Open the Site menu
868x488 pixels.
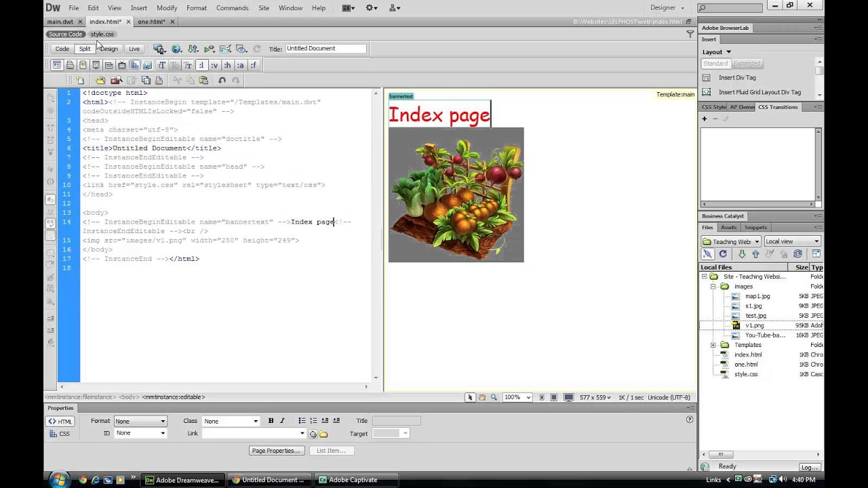pos(264,7)
